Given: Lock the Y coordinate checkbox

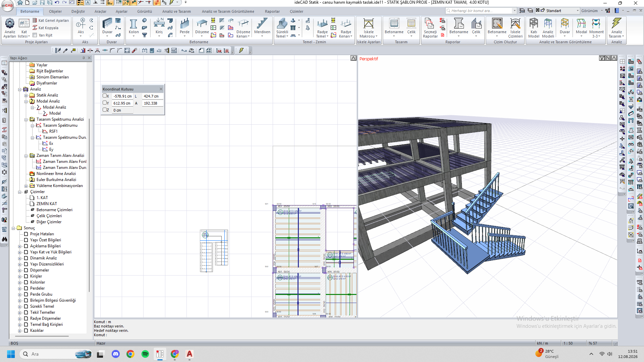Looking at the screenshot, I should click(105, 103).
